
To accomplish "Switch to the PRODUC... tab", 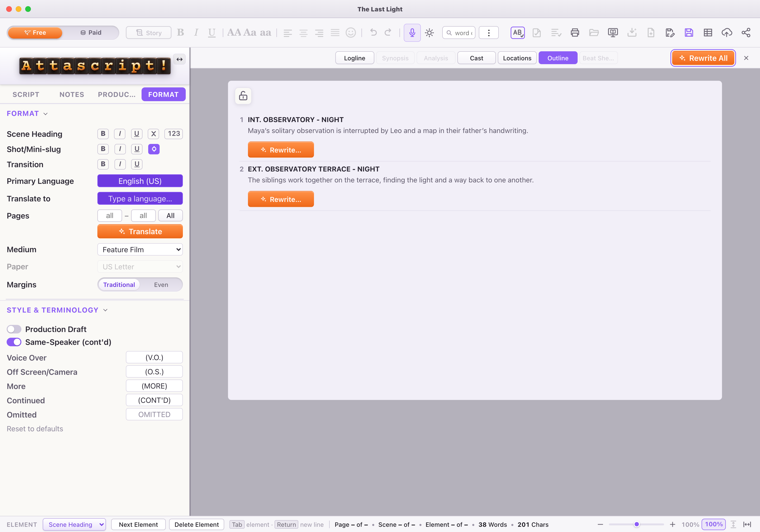I will tap(117, 94).
